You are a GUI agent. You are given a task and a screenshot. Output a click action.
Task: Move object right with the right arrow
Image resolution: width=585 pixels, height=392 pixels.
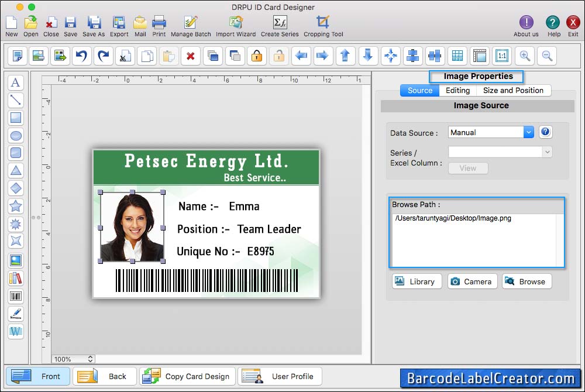[x=323, y=56]
